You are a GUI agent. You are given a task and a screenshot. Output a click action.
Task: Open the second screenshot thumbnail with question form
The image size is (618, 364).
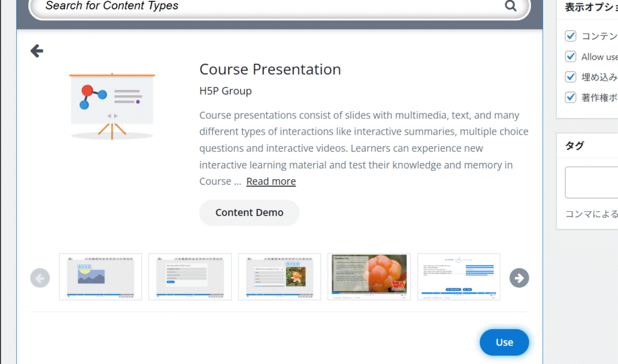pos(190,276)
